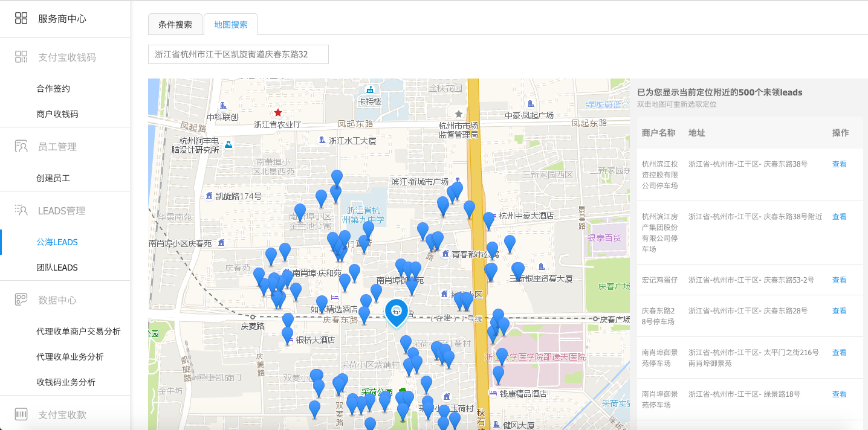This screenshot has width=868, height=430.
Task: Click the icon above 中科联创
Action: 223,105
